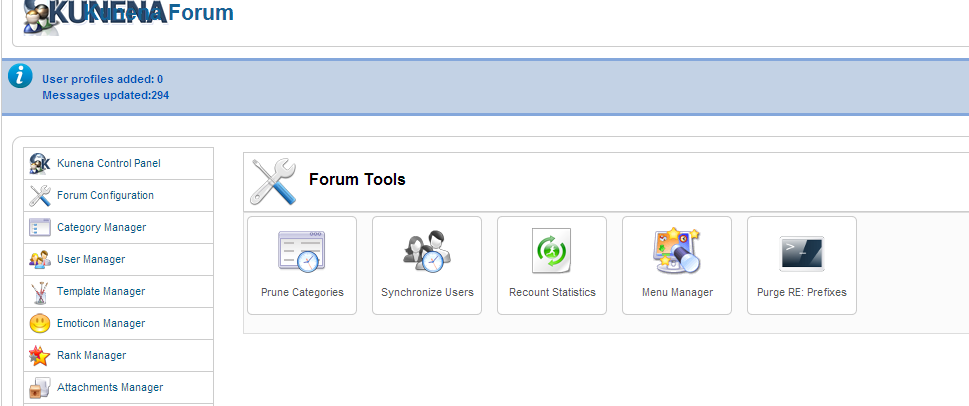Open Attachments Manager in the sidebar
This screenshot has height=406, width=969.
pos(110,387)
